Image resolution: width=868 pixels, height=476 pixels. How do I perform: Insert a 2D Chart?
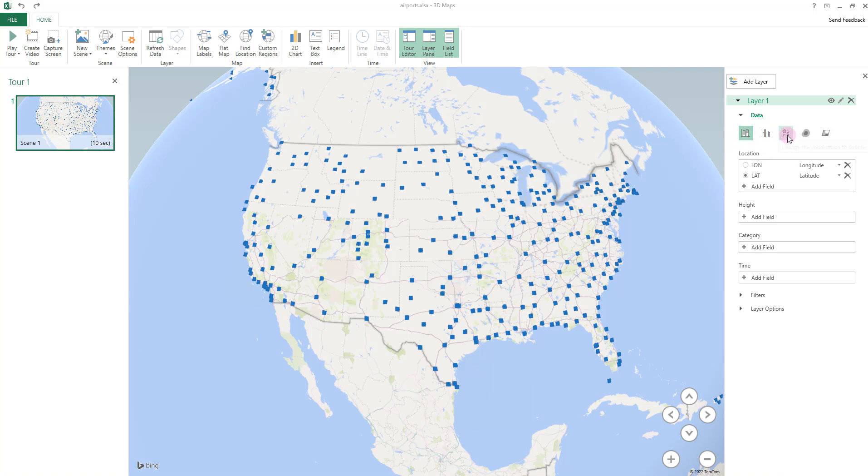(x=295, y=43)
